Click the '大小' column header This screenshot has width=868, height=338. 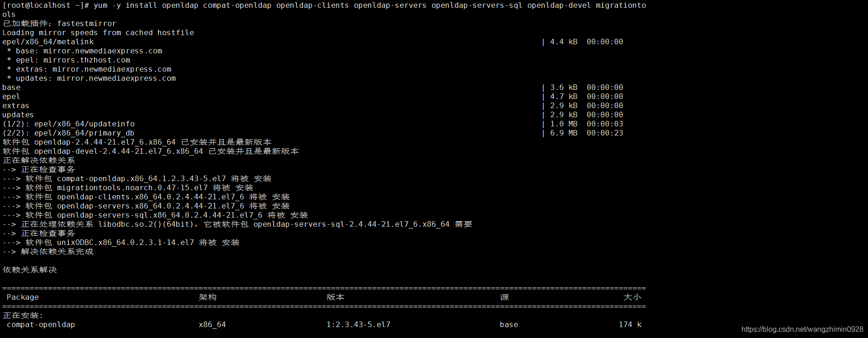[x=632, y=297]
